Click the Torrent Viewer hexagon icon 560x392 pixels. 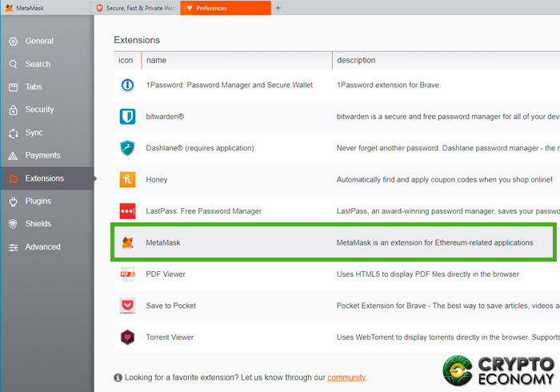click(127, 337)
